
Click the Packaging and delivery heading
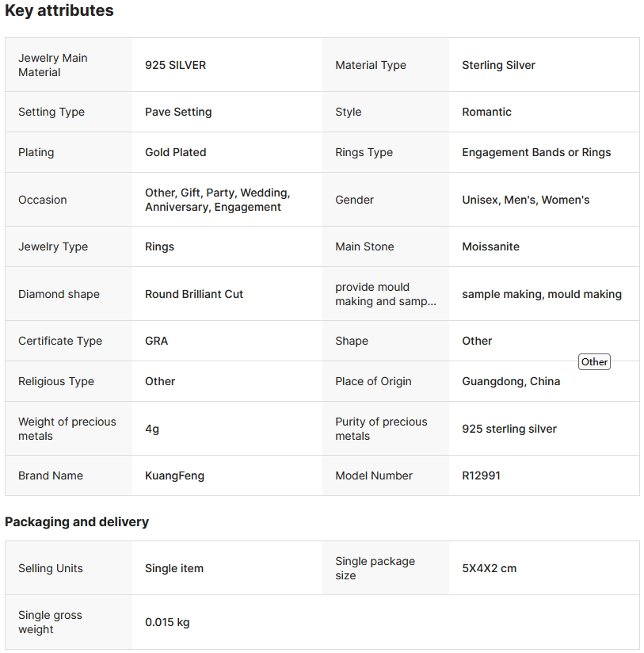[x=77, y=521]
